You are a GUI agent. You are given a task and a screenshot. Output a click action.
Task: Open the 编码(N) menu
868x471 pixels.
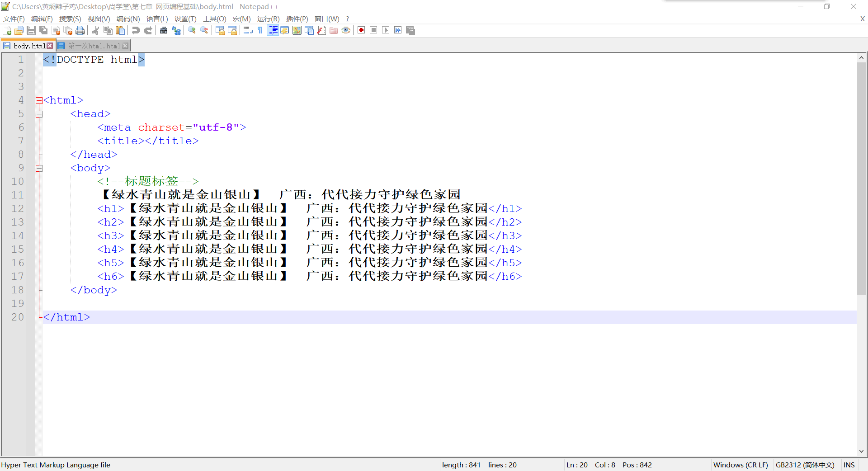pyautogui.click(x=128, y=19)
